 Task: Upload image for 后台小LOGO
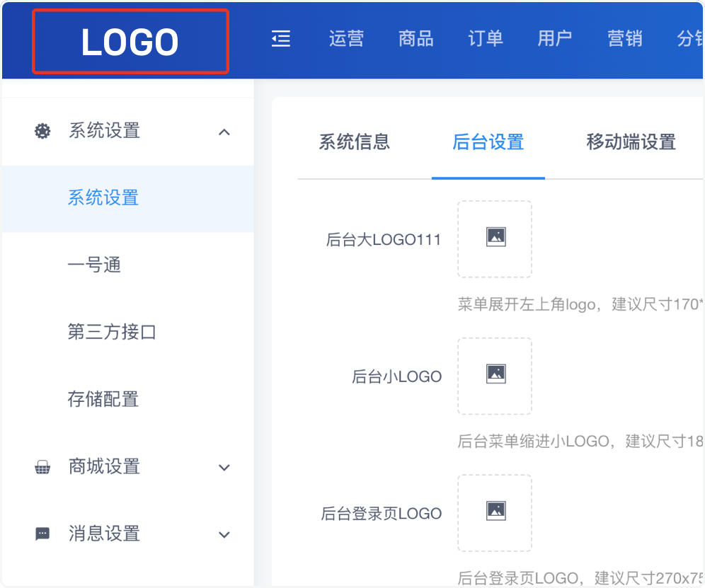coord(495,375)
